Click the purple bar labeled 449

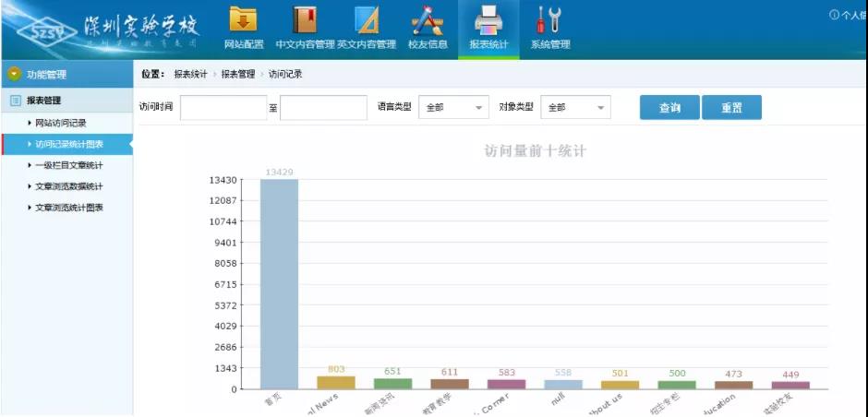tap(790, 386)
